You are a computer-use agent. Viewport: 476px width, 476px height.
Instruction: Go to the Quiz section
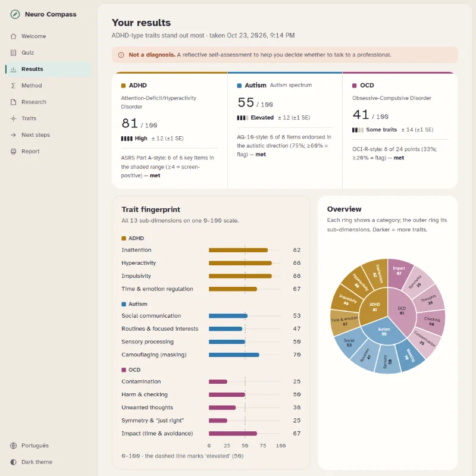(48, 52)
